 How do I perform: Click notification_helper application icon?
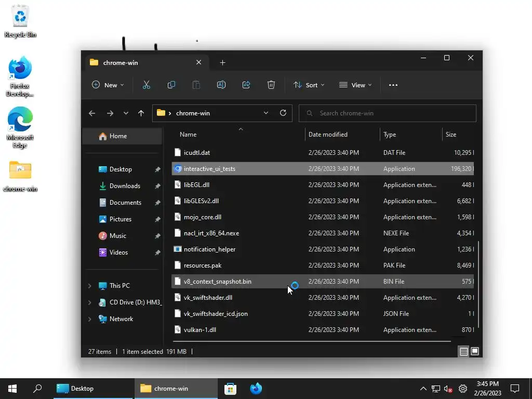pyautogui.click(x=178, y=249)
